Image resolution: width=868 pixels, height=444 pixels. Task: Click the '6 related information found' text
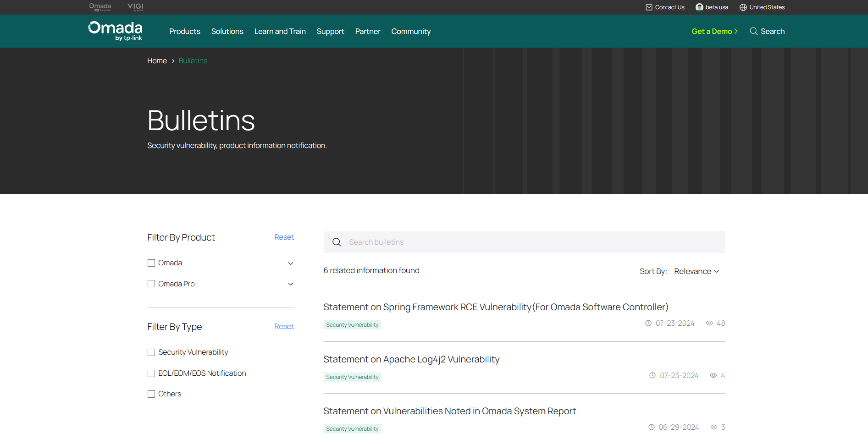click(371, 270)
